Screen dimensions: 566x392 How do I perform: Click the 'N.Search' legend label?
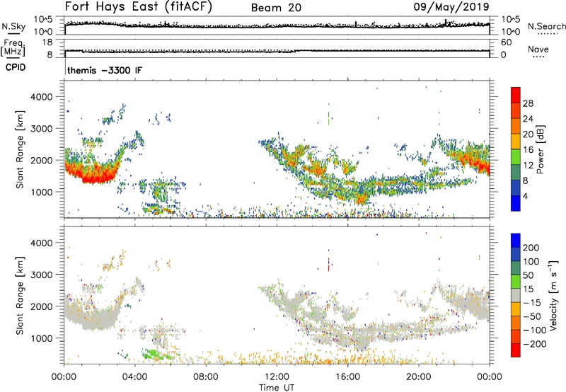point(546,26)
